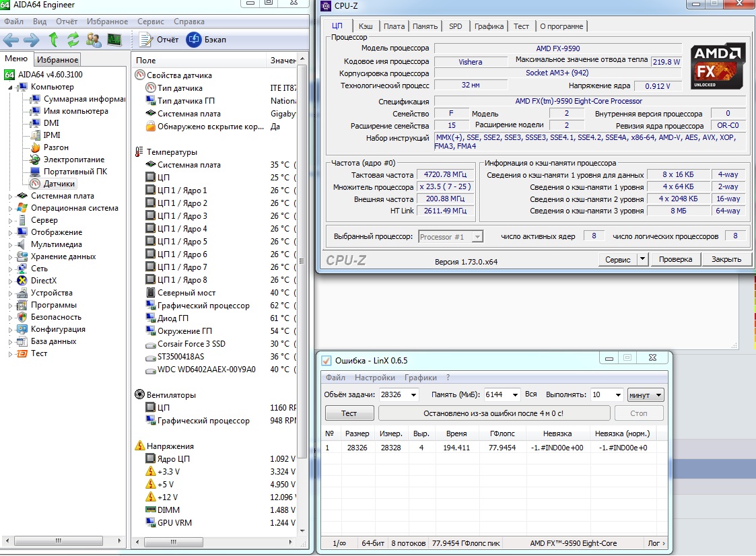Switch to the Графика tab in CPU-Z
Screen dimensions: 756x556
489,26
